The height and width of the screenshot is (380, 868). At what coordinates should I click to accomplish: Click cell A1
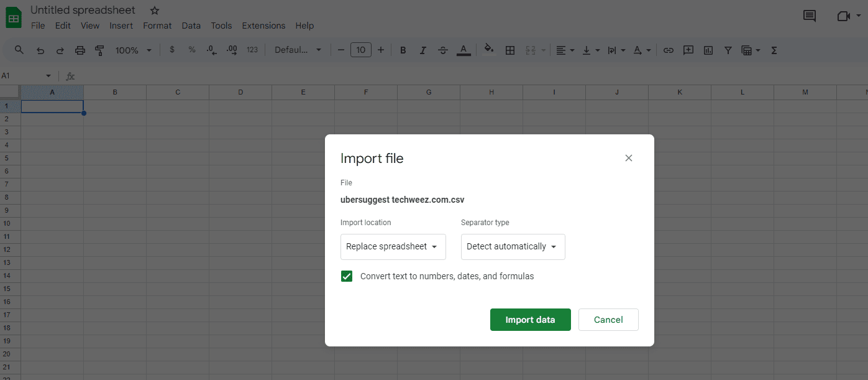click(x=52, y=106)
